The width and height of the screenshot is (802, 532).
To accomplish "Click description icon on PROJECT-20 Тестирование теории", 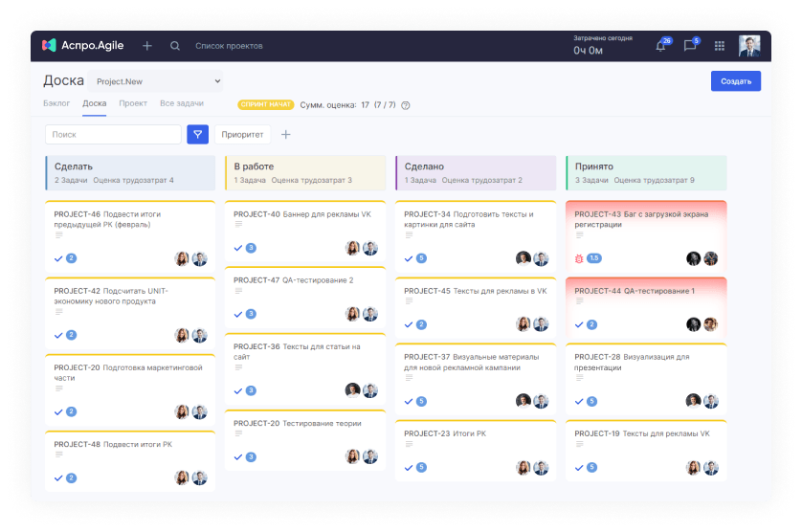I will [239, 433].
